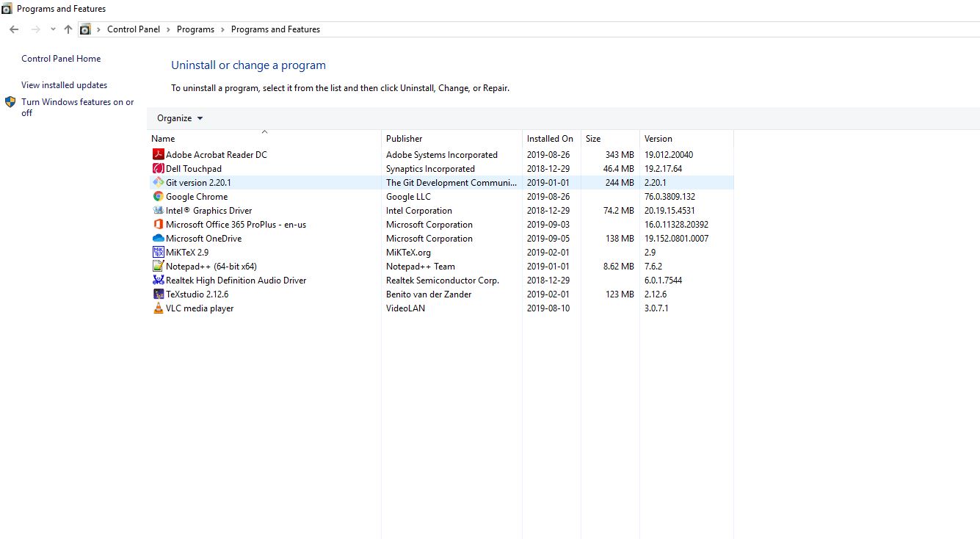Click version number 76.0.3809.132
The width and height of the screenshot is (980, 539).
coord(669,196)
